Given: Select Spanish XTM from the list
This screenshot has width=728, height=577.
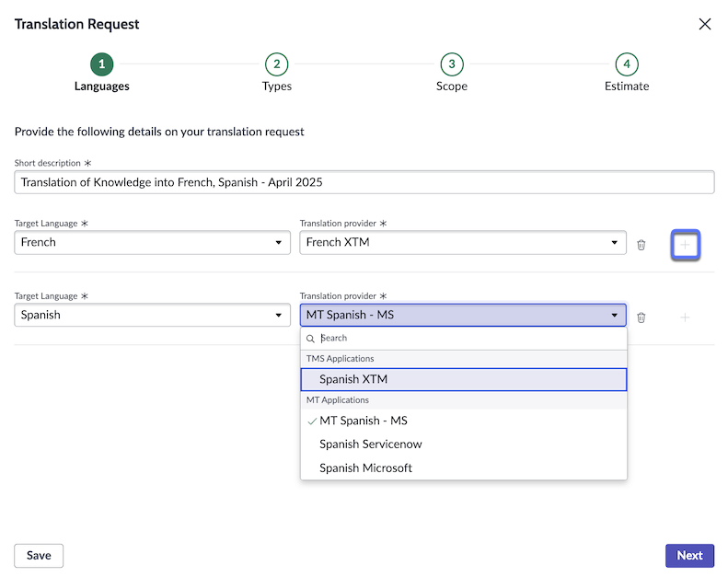Looking at the screenshot, I should 464,379.
